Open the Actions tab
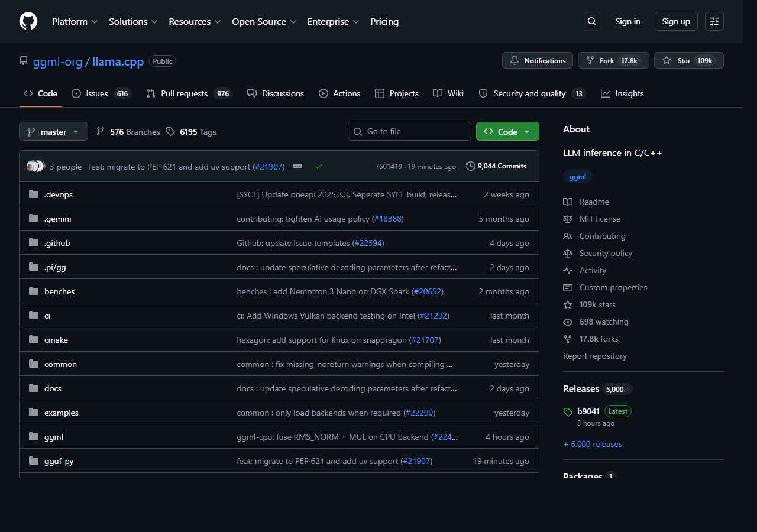The image size is (757, 532). [x=339, y=93]
